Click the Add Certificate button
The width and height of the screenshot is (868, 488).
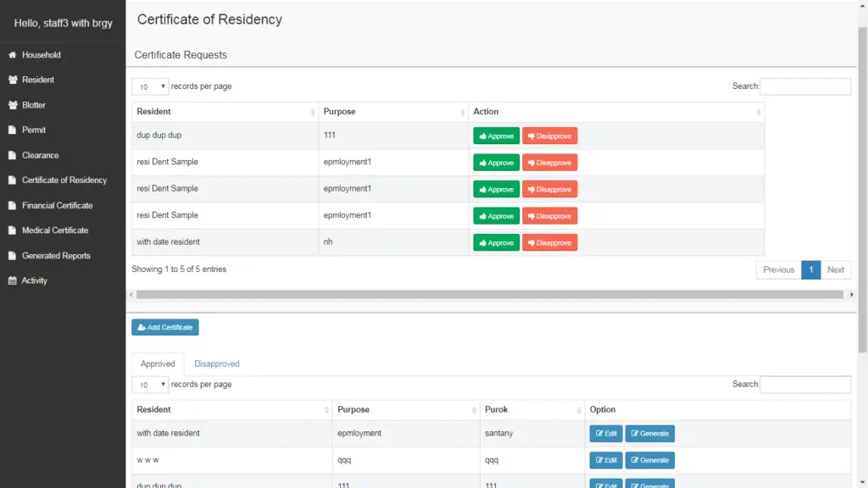[x=164, y=327]
